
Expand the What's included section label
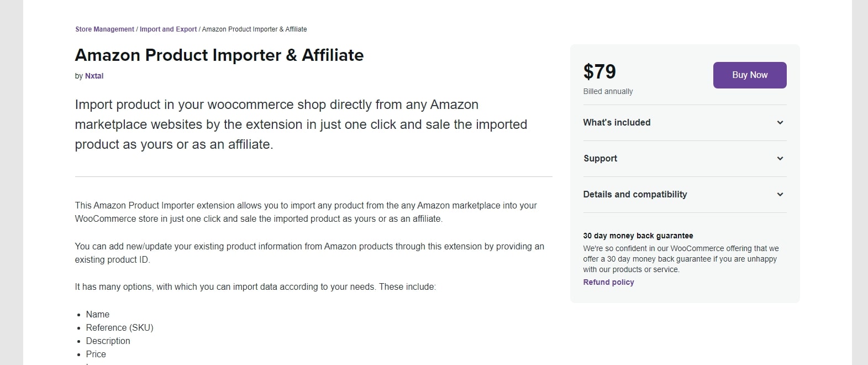click(617, 123)
